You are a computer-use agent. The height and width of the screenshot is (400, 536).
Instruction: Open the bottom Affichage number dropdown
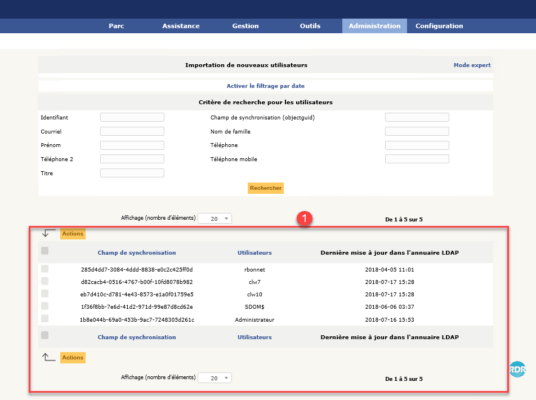point(215,378)
